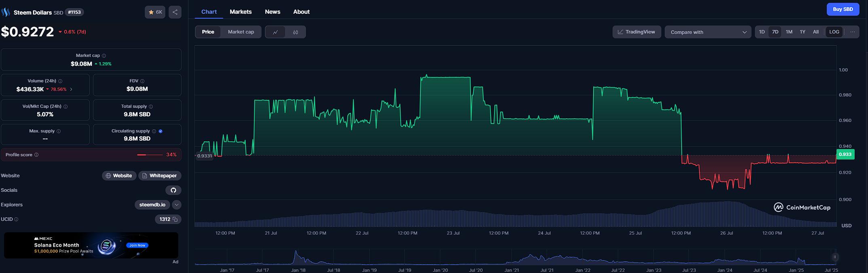Click the Buy SBD button
Screen dimensions: 868x273
(x=843, y=9)
